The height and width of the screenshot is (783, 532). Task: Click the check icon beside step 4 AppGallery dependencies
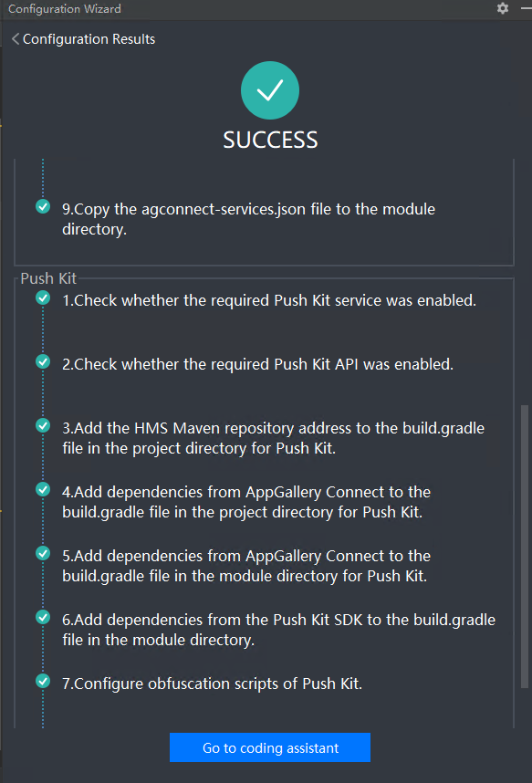tap(42, 489)
